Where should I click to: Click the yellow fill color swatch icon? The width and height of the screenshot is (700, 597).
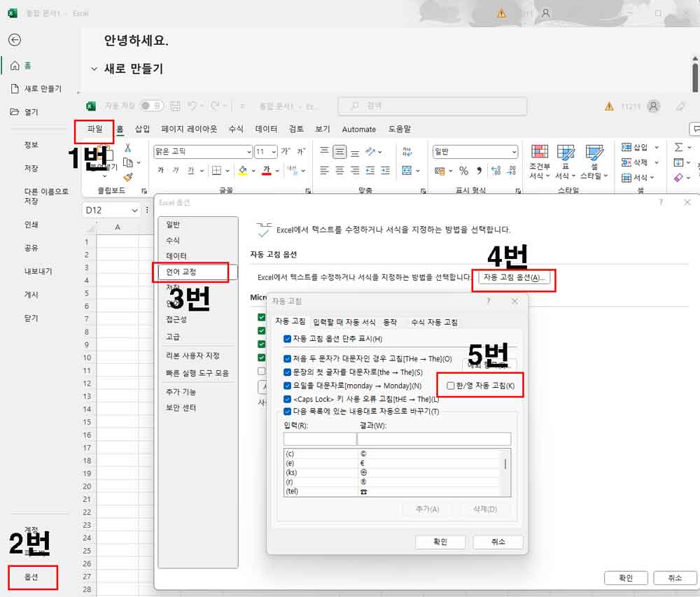[x=243, y=171]
